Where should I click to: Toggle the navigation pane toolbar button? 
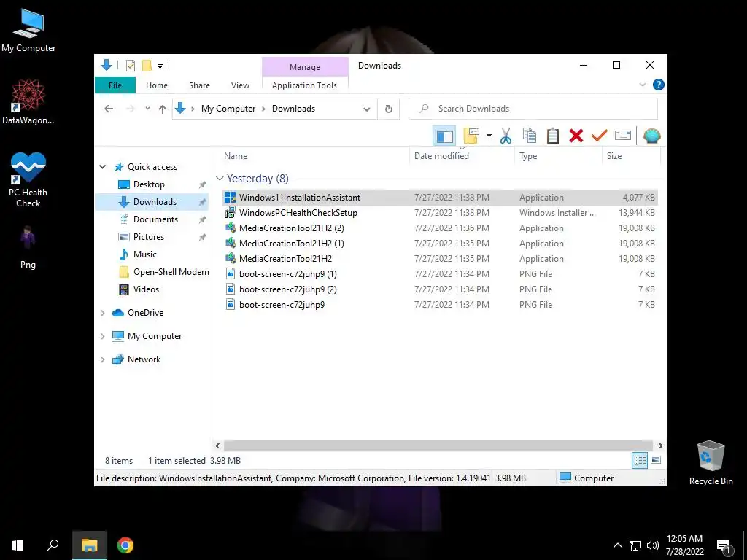click(444, 136)
